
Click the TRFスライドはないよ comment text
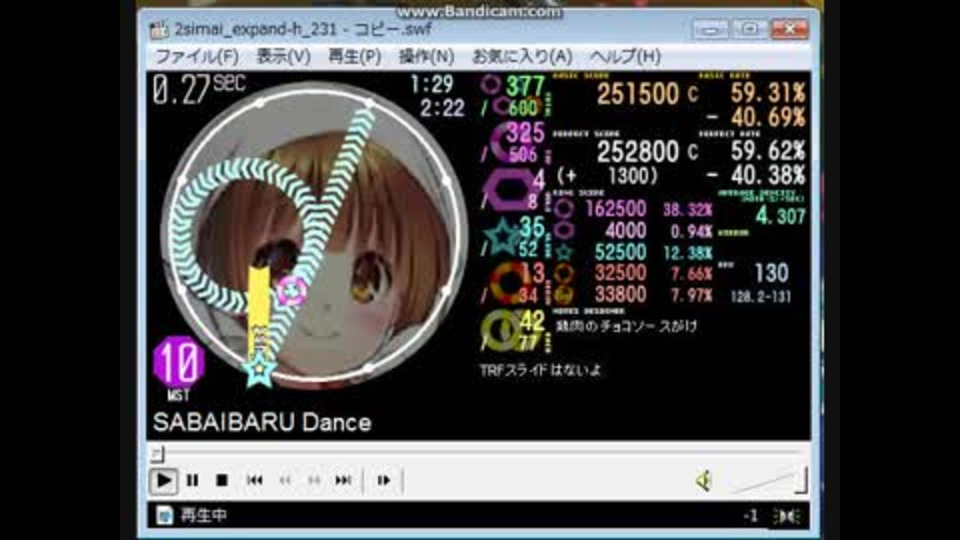click(540, 370)
